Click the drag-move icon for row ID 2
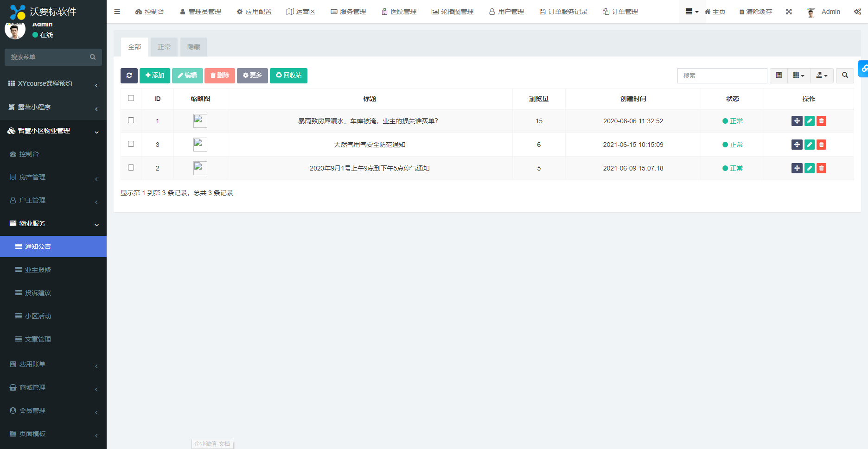Image resolution: width=868 pixels, height=449 pixels. tap(797, 168)
